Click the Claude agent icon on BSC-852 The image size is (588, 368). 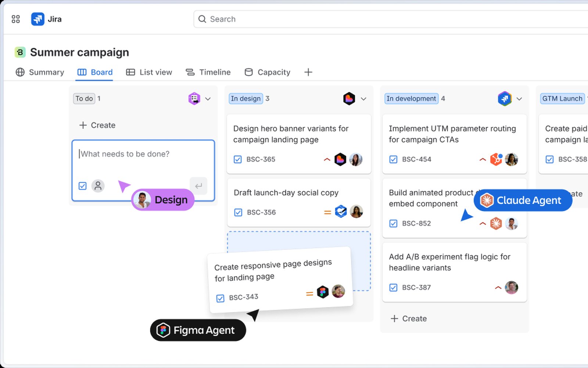pyautogui.click(x=496, y=223)
